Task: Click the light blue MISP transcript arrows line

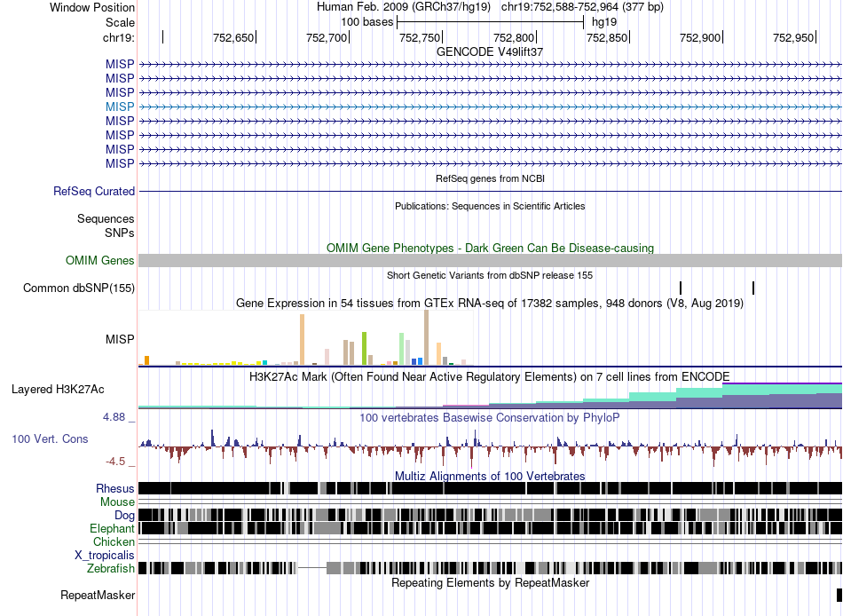Action: [491, 107]
